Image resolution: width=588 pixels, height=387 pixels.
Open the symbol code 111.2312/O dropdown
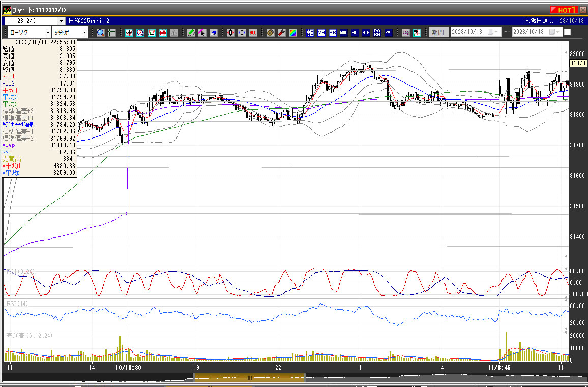(61, 21)
